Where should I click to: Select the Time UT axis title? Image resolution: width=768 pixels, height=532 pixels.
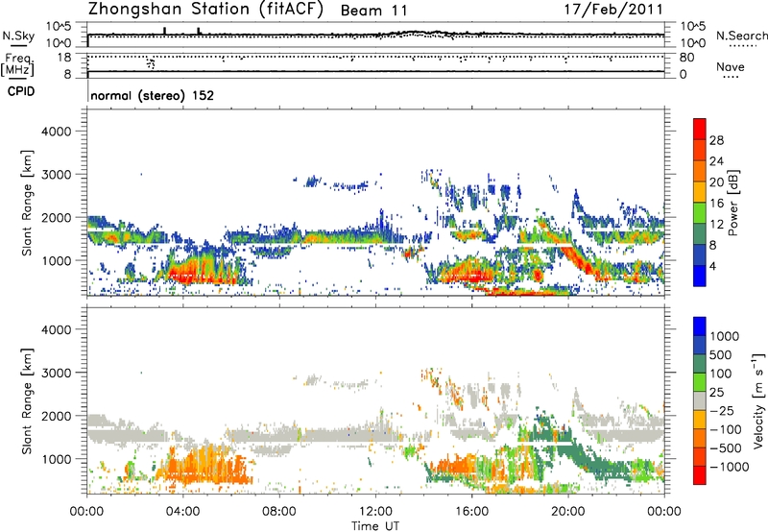pos(375,526)
